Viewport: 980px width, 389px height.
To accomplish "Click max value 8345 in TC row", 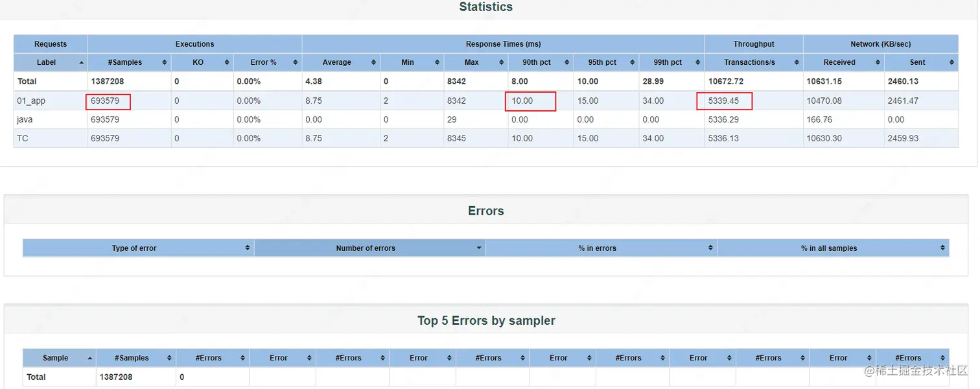I will click(x=456, y=139).
